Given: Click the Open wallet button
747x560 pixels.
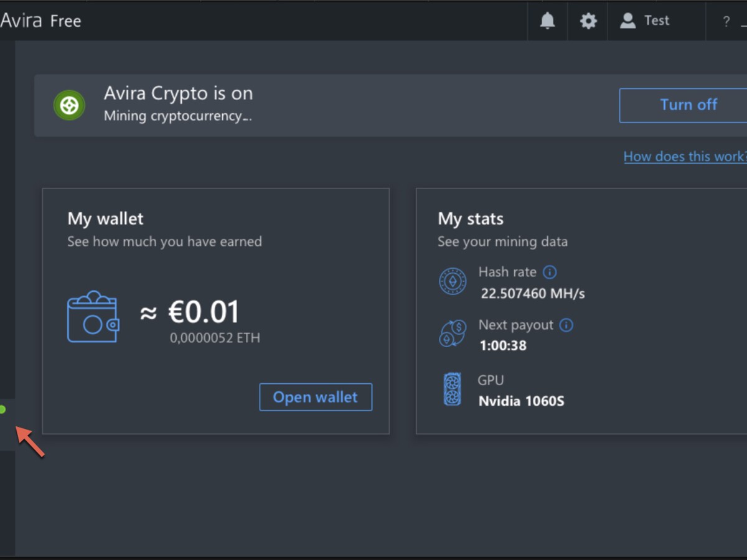Looking at the screenshot, I should coord(316,397).
